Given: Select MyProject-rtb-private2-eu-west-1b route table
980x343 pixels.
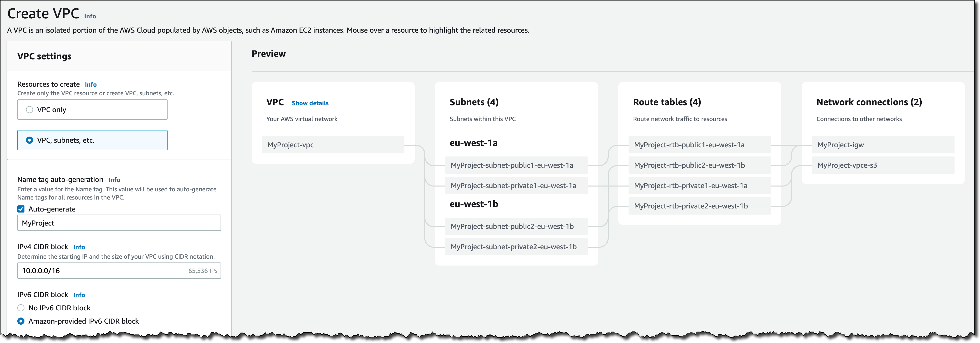Looking at the screenshot, I should coord(699,206).
